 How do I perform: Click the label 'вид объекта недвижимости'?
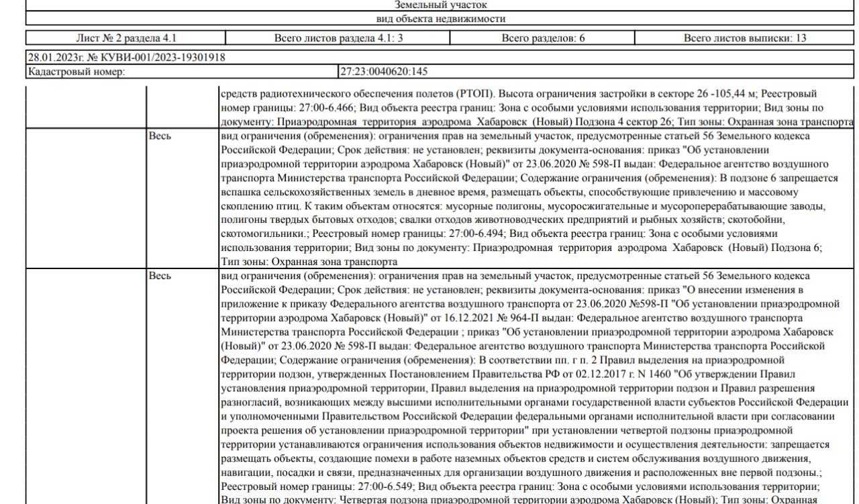click(x=441, y=19)
